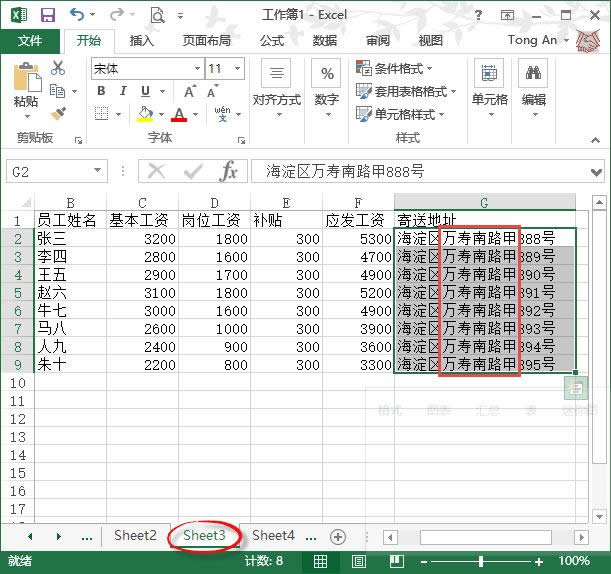Toggle Bold formatting

click(x=101, y=91)
